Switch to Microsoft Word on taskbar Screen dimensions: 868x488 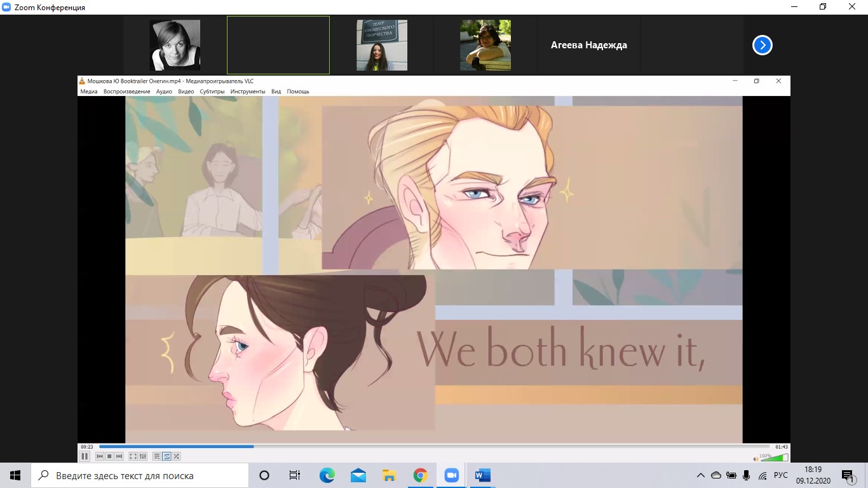[482, 475]
